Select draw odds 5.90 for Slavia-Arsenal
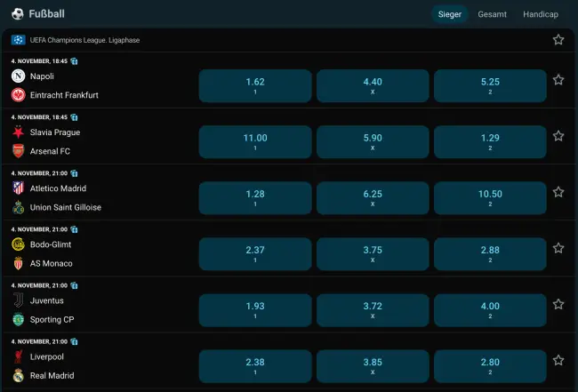Screen dimensions: 578x392 (373, 142)
